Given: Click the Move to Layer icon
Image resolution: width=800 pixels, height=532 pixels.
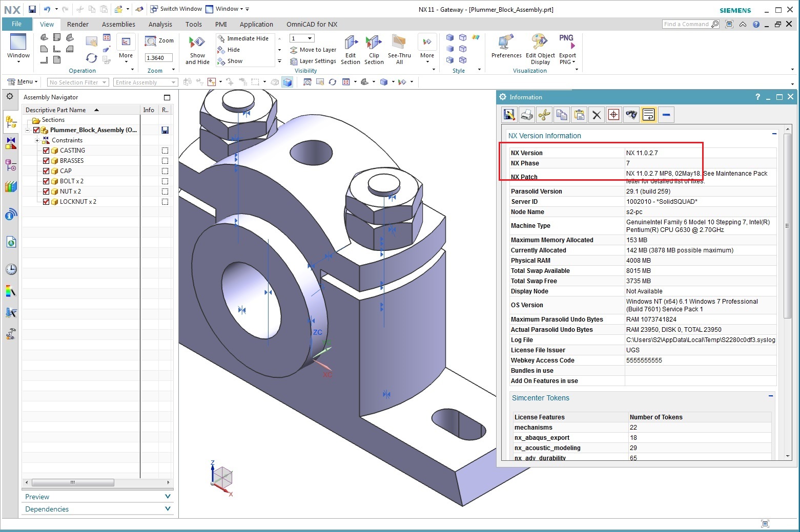Looking at the screenshot, I should (294, 50).
